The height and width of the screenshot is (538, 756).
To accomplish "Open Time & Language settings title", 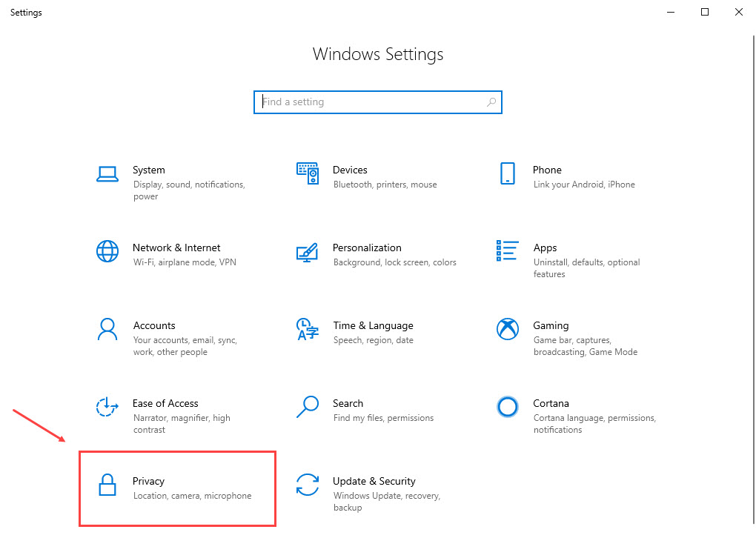I will click(x=373, y=325).
